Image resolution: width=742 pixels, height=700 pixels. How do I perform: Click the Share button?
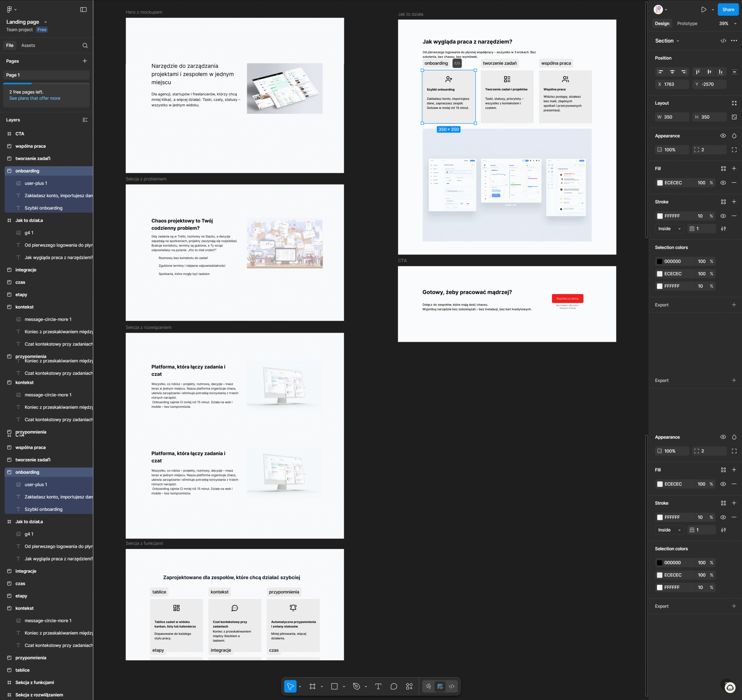(728, 10)
